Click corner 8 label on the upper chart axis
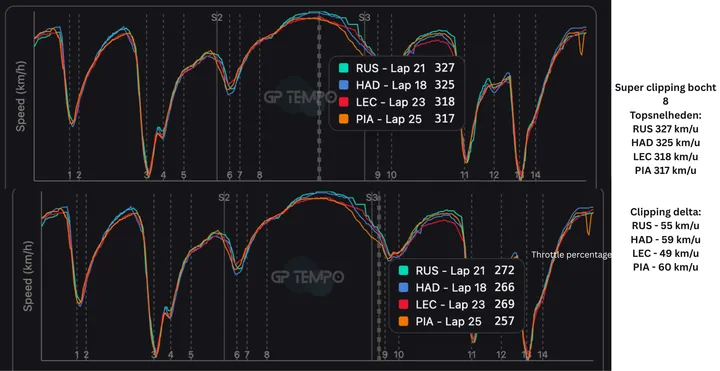Viewport: 720px width, 371px height. [259, 175]
